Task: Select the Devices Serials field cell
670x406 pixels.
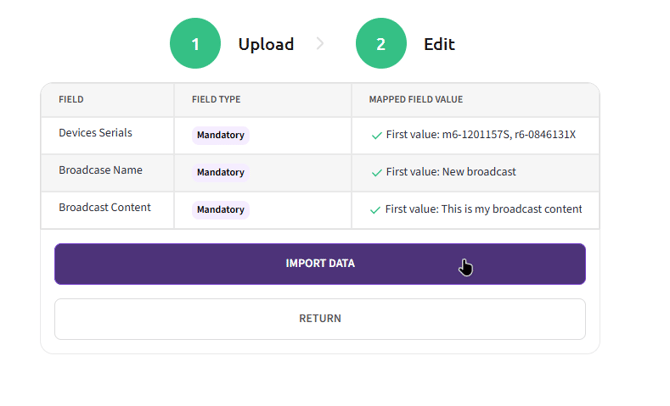Action: coord(95,133)
